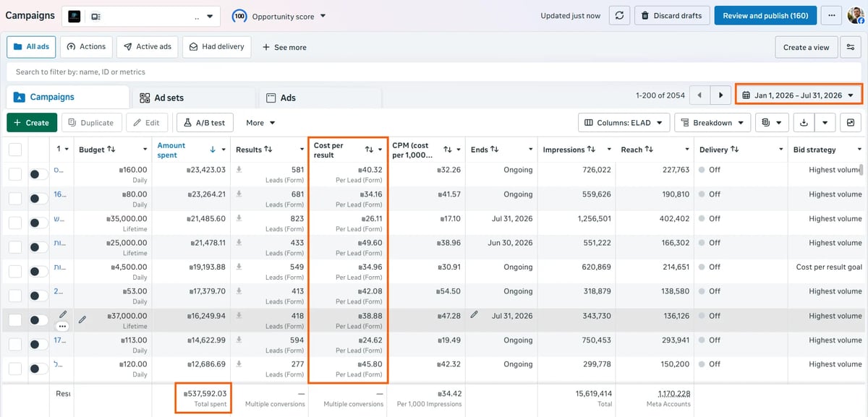Click download icon in the 681 results row
The height and width of the screenshot is (417, 868).
coord(239,194)
